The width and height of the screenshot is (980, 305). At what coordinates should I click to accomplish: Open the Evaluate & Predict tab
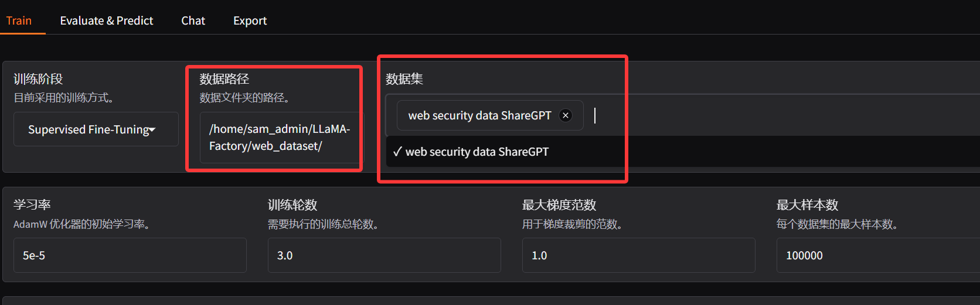click(106, 20)
